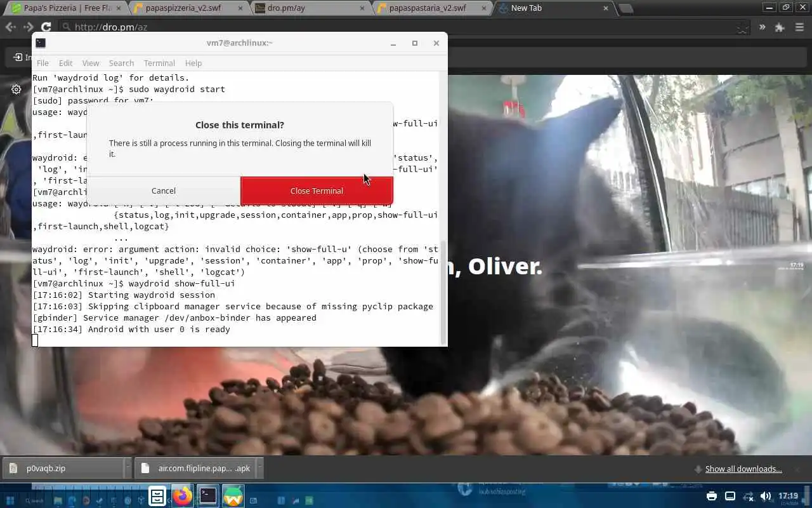Click Show all downloads link

743,469
